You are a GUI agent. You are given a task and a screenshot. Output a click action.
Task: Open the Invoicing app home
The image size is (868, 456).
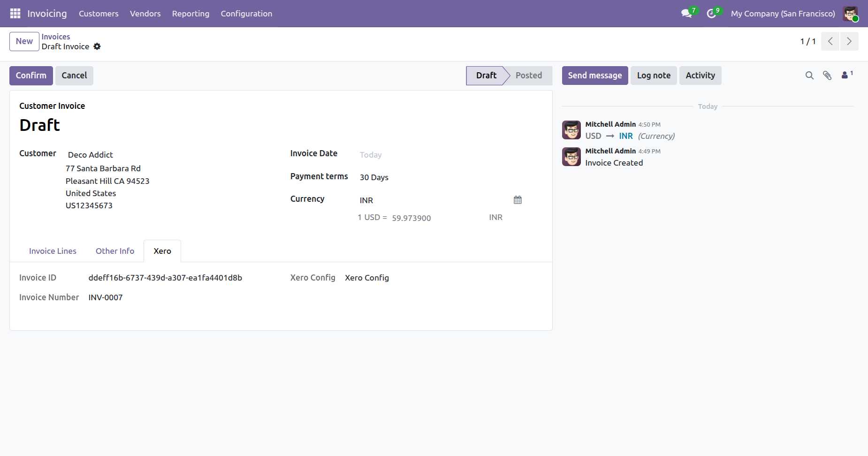pos(47,14)
